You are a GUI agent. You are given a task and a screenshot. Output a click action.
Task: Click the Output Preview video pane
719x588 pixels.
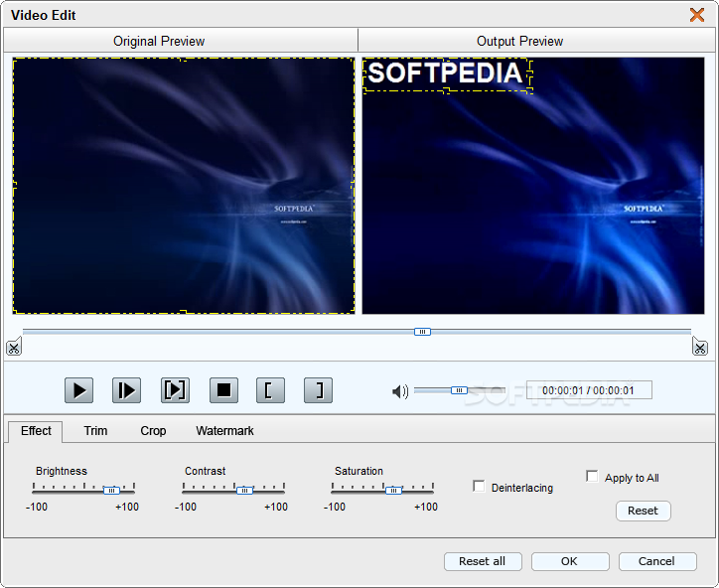tap(533, 186)
